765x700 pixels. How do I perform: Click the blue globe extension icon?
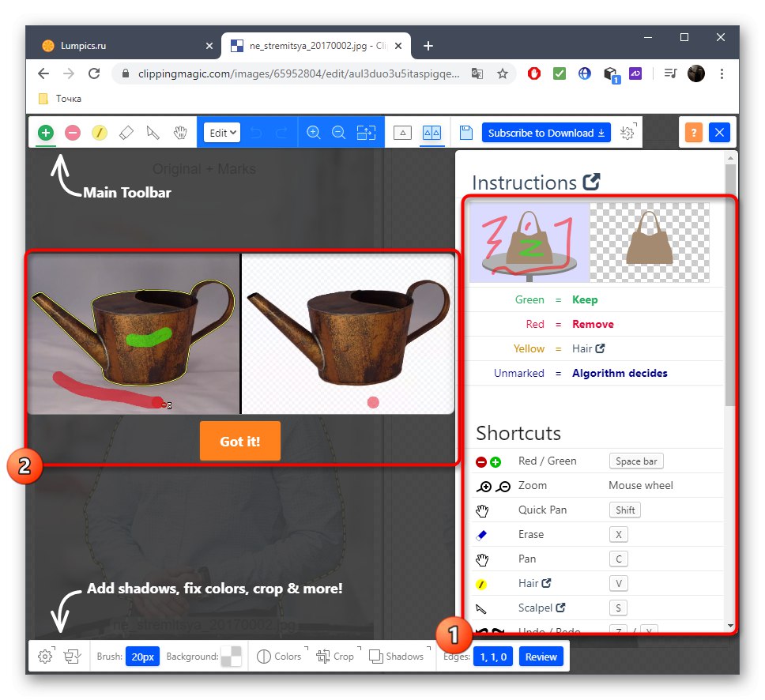585,73
